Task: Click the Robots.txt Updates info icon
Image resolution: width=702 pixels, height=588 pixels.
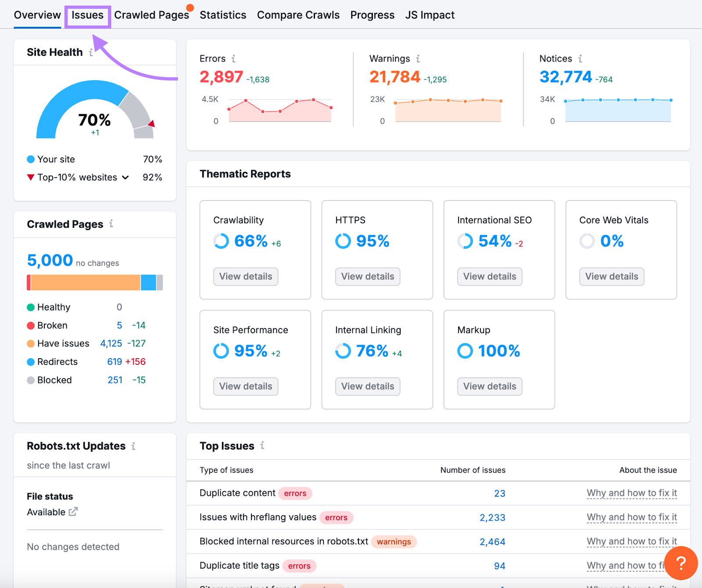Action: pyautogui.click(x=133, y=446)
